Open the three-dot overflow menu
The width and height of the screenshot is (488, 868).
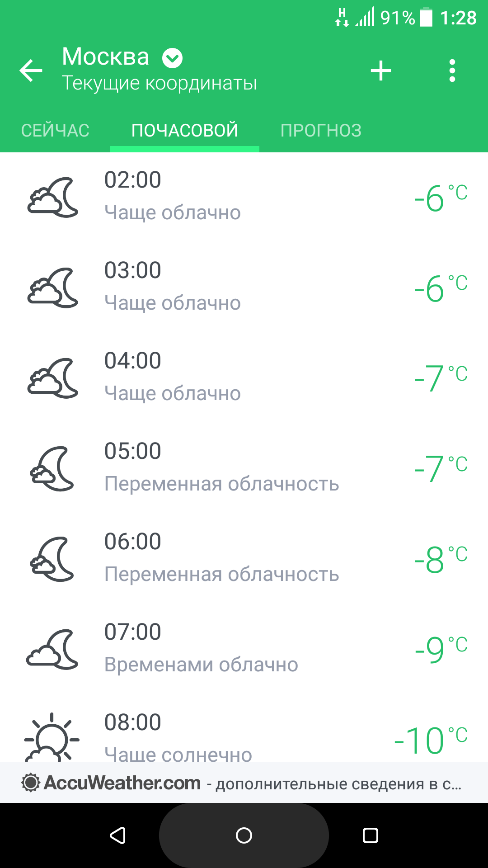click(x=452, y=71)
